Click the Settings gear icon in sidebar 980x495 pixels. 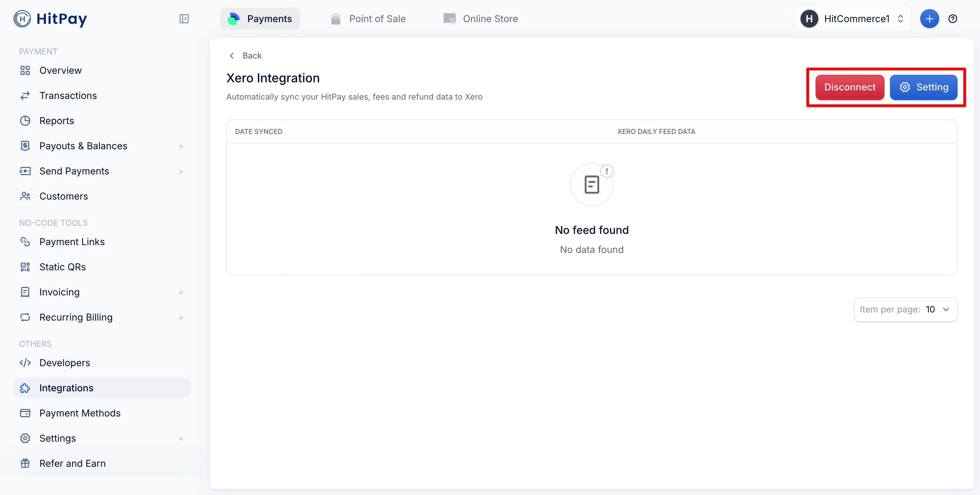point(25,438)
